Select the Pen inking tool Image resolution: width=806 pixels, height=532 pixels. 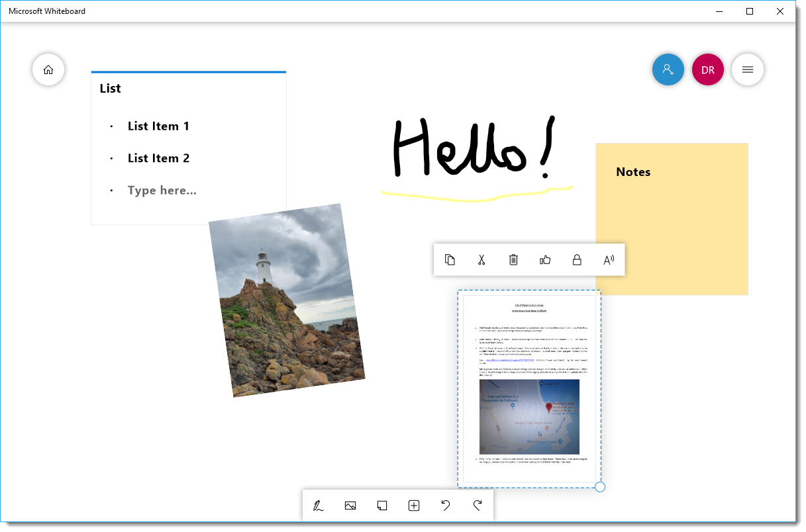tap(319, 506)
